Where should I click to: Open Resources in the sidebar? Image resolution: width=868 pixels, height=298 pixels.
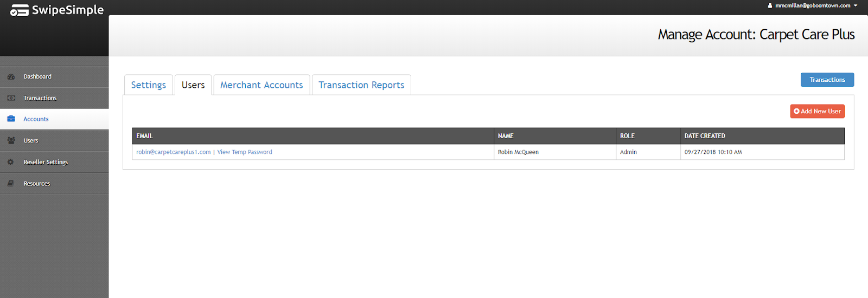point(54,184)
